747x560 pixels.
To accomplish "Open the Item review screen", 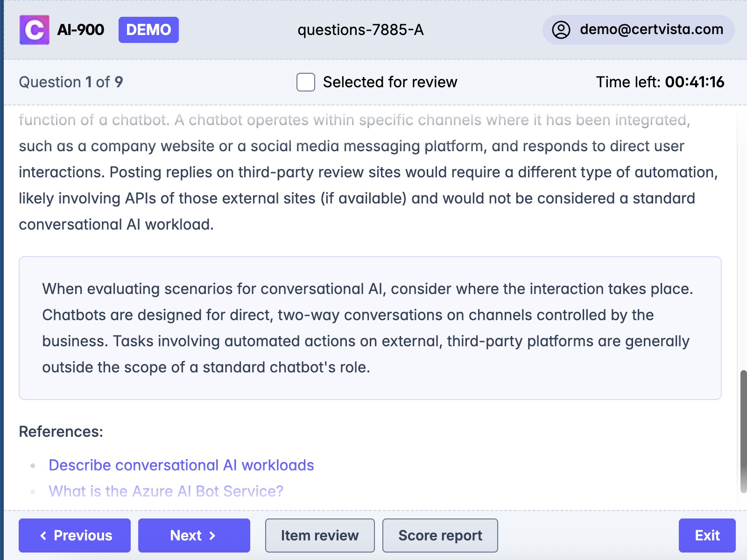I will tap(319, 535).
